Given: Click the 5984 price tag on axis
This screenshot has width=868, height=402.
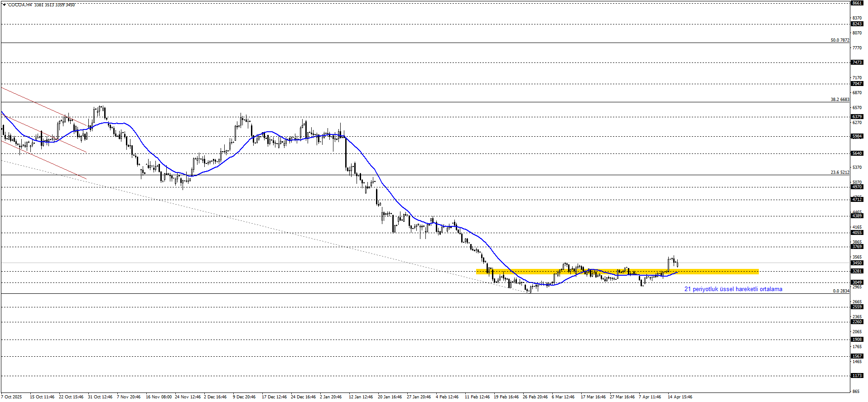Looking at the screenshot, I should point(857,136).
